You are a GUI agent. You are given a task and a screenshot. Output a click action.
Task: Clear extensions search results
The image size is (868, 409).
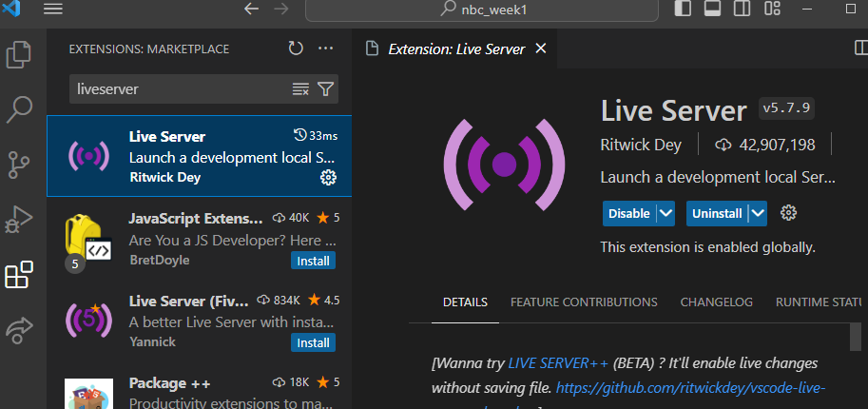coord(300,88)
